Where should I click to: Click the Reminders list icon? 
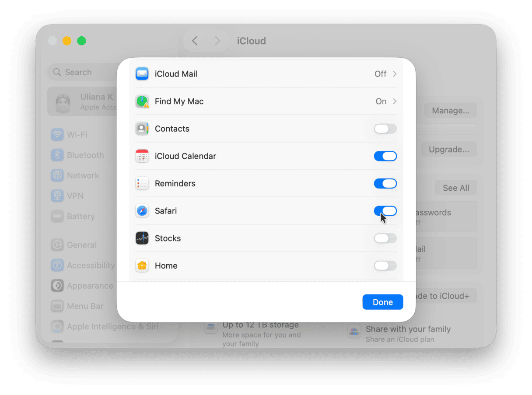[142, 184]
